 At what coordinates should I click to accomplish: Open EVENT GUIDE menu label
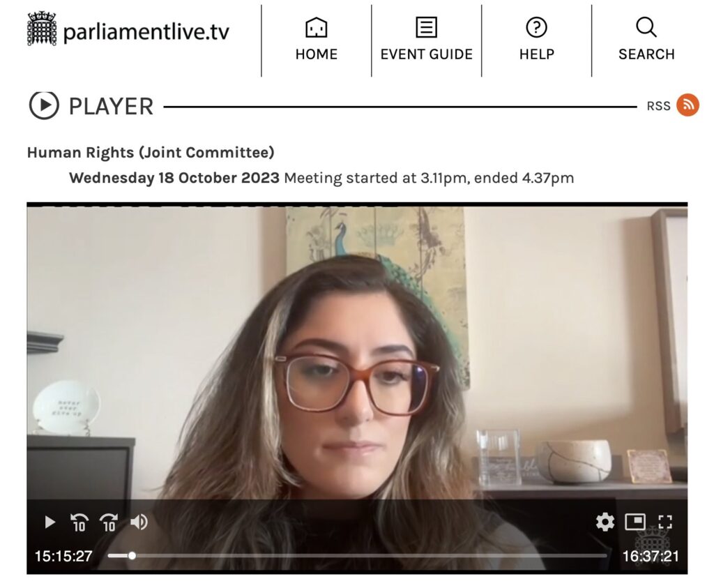point(426,54)
